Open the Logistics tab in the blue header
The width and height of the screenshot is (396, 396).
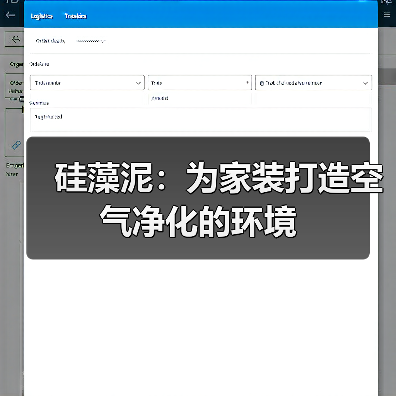coord(42,16)
